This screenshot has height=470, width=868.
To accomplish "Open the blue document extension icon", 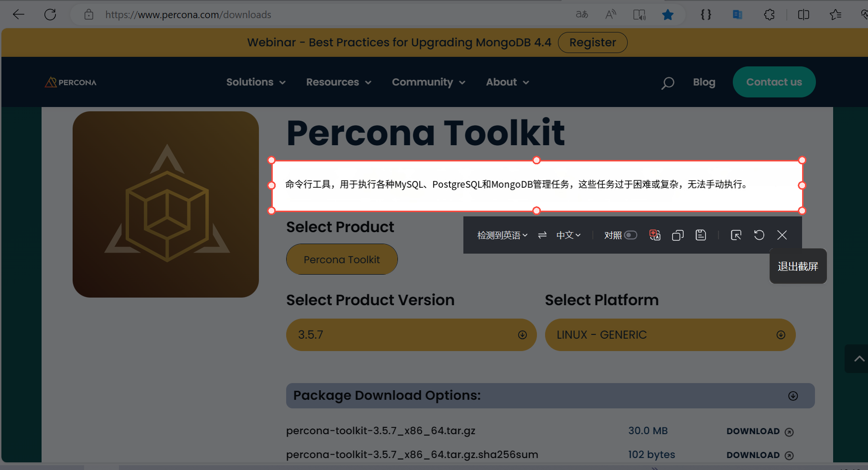I will coord(738,15).
